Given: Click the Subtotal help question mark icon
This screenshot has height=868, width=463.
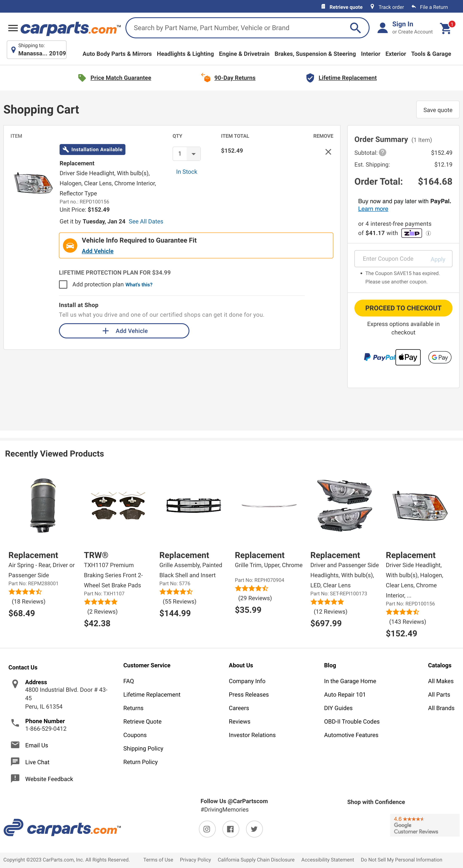Looking at the screenshot, I should point(383,153).
